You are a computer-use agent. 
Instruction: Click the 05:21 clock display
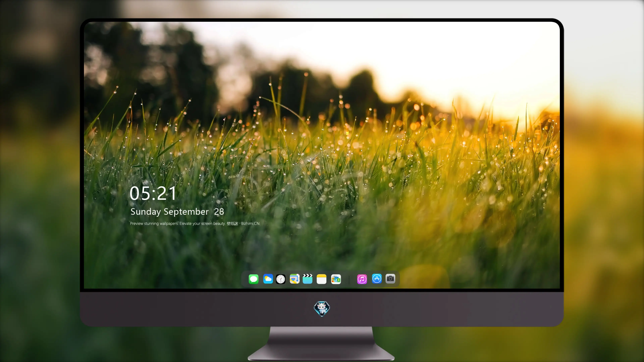point(153,193)
